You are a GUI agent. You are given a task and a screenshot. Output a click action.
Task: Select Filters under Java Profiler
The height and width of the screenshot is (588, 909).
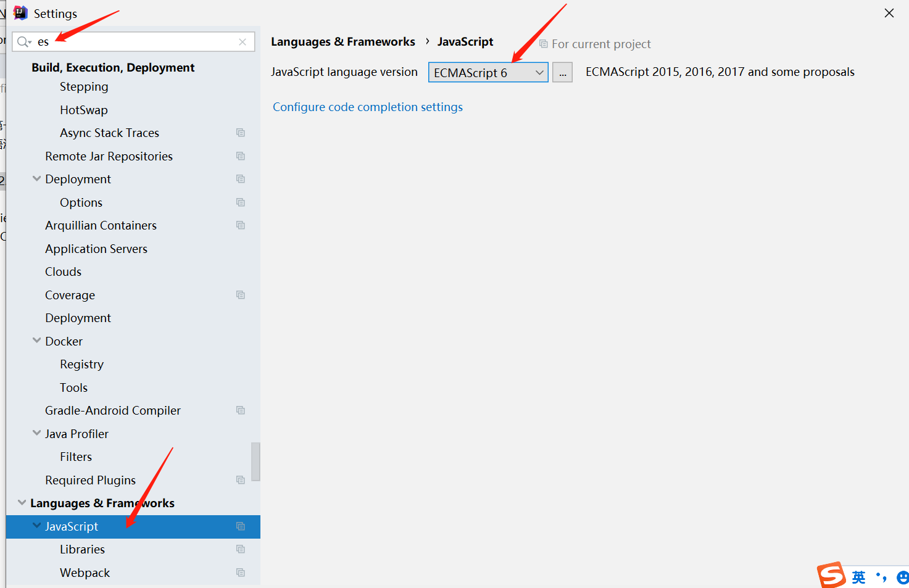coord(76,457)
